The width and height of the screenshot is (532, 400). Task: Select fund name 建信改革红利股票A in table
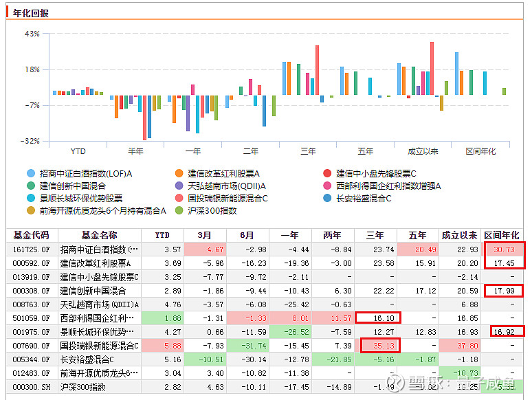point(96,263)
